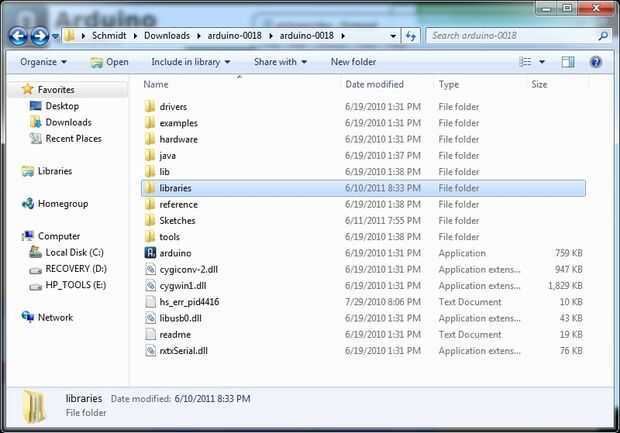Open the address bar history dropdown
Screen dimensions: 620x433
click(x=393, y=36)
